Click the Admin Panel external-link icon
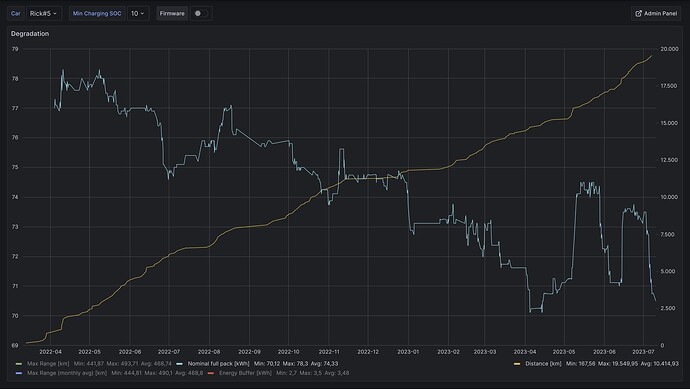 pos(639,14)
